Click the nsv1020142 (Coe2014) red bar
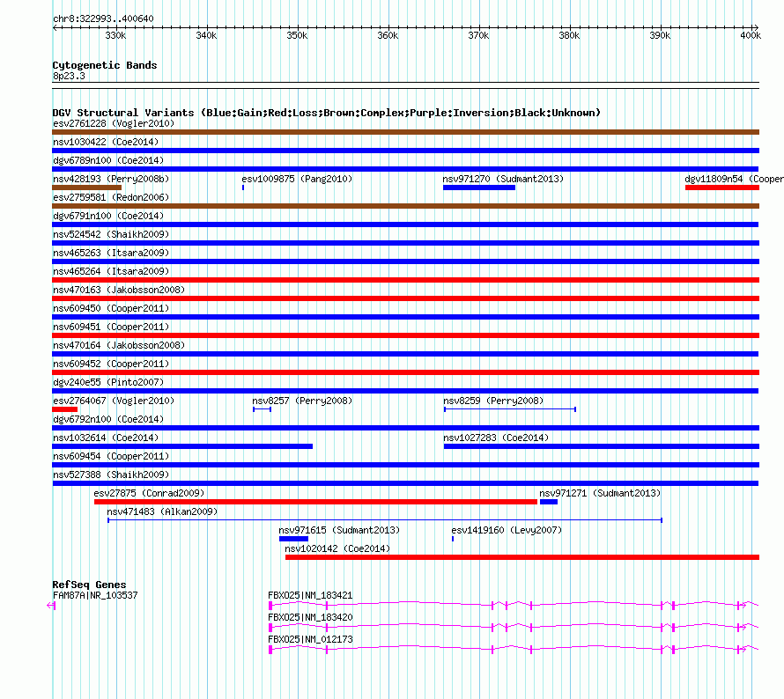This screenshot has width=784, height=699. [x=522, y=557]
